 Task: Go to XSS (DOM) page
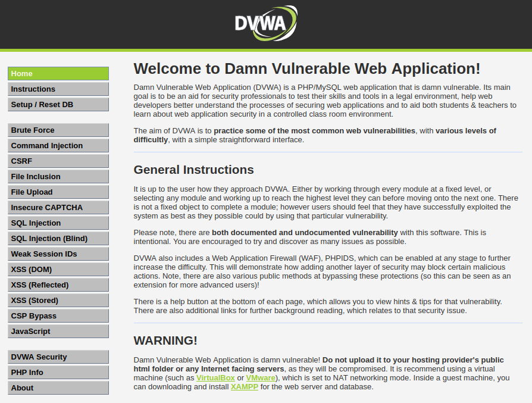coord(58,269)
